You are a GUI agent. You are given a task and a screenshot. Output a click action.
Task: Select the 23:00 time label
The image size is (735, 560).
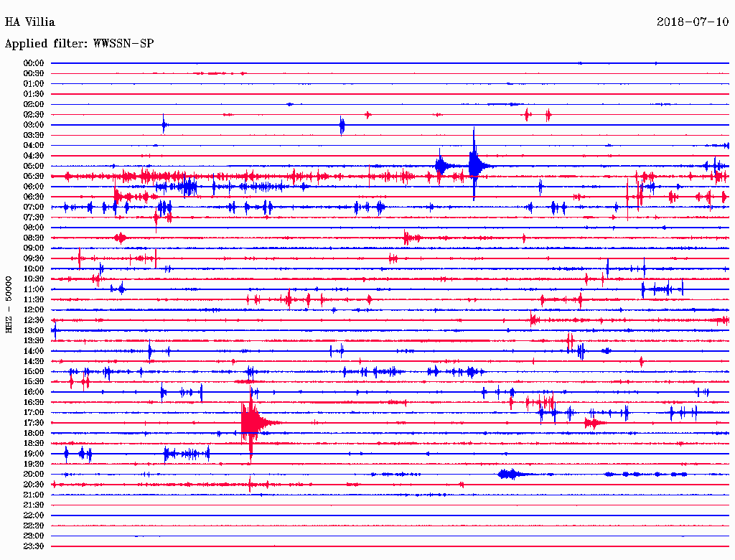34,536
